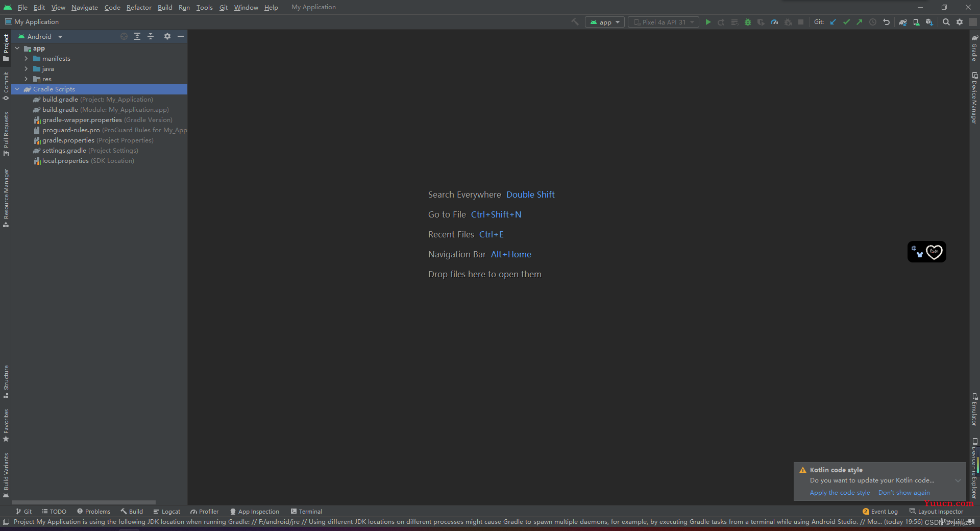The height and width of the screenshot is (531, 980).
Task: Toggle the Structure side tab
Action: [x=6, y=381]
